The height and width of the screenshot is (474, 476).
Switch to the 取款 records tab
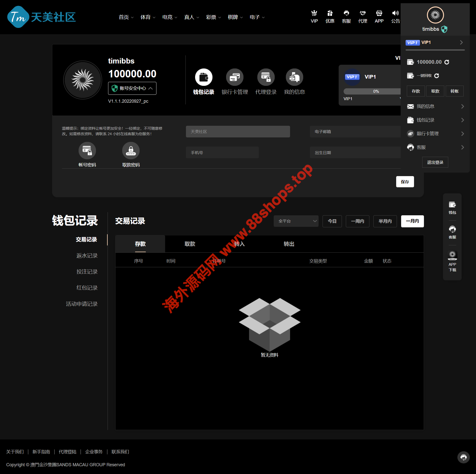click(190, 244)
